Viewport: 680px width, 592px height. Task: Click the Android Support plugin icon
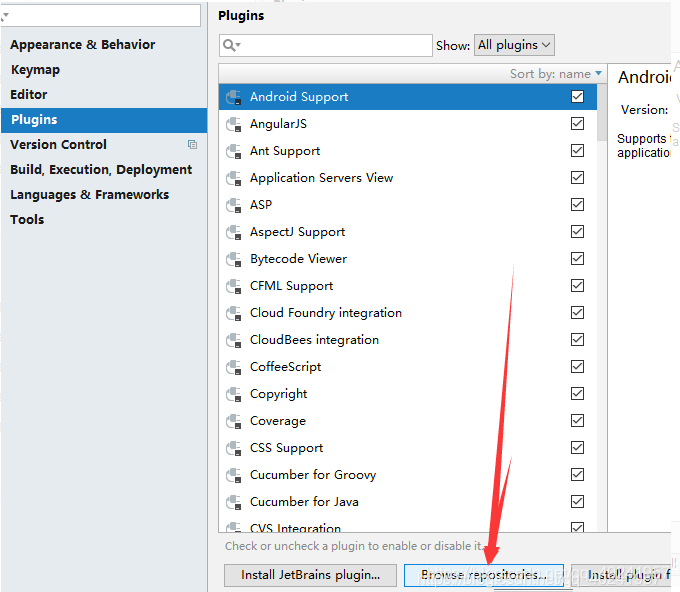coord(234,97)
